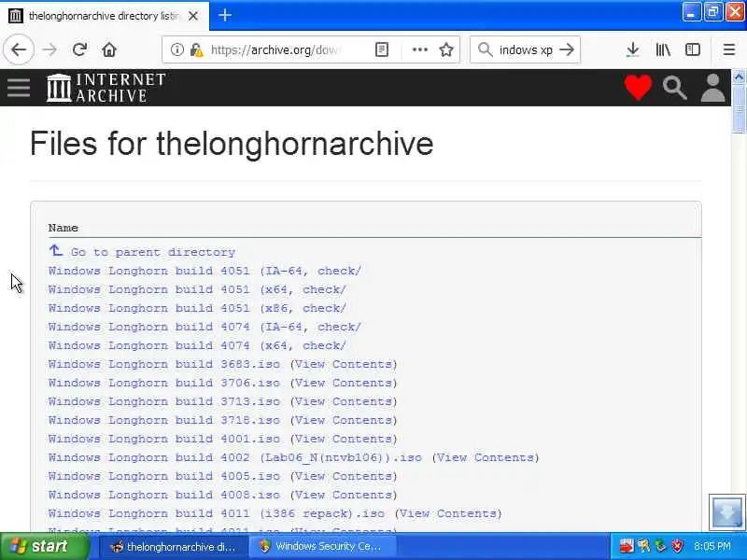Switch to thelonghornarchive taskbar button
747x560 pixels.
(173, 547)
